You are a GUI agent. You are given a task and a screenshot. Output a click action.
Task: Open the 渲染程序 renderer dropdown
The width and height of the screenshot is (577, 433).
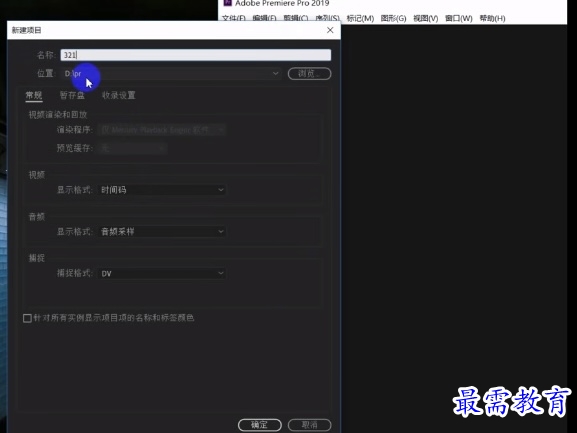pos(162,130)
